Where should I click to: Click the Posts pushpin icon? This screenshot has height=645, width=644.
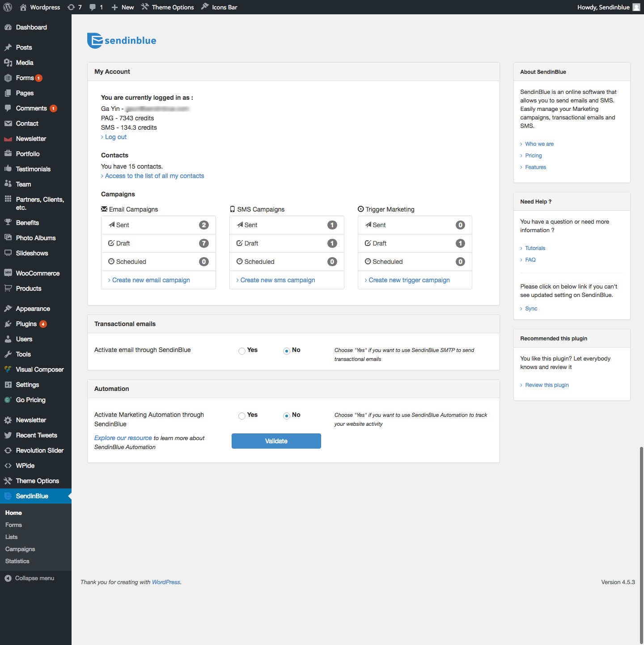(8, 47)
